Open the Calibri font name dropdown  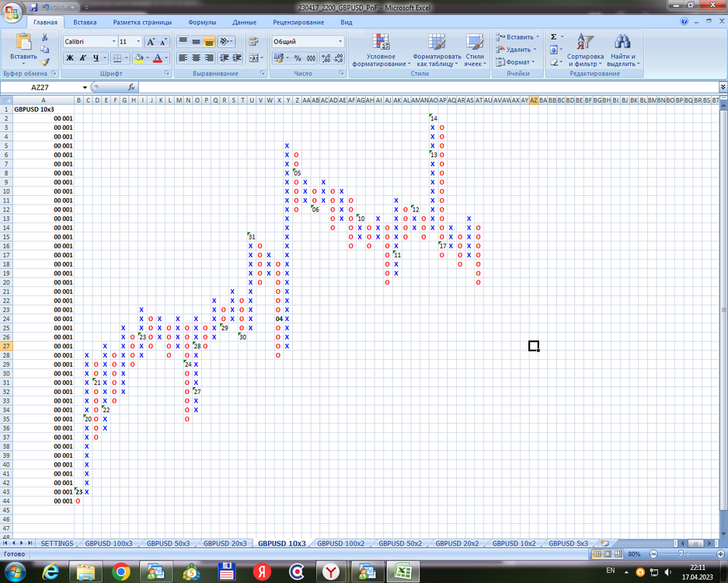[113, 42]
